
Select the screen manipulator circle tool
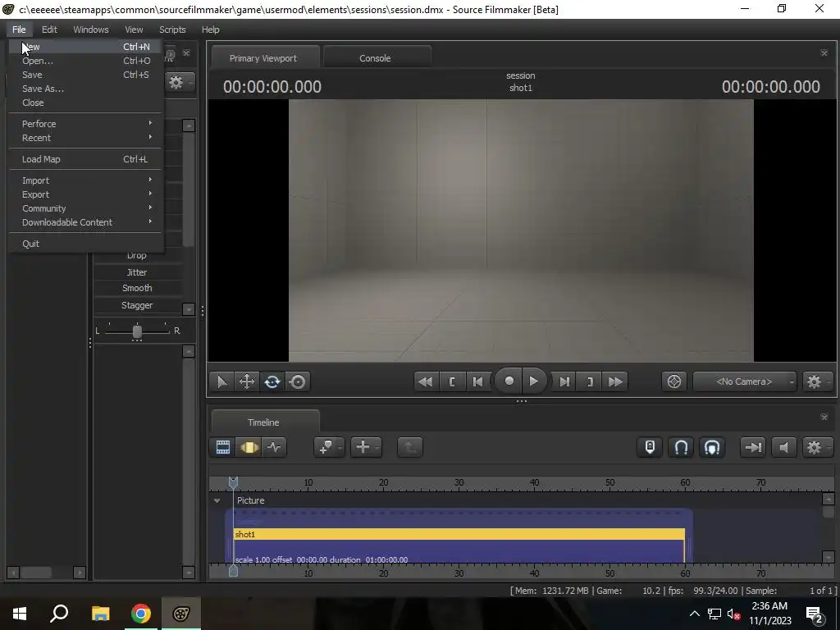pos(298,382)
